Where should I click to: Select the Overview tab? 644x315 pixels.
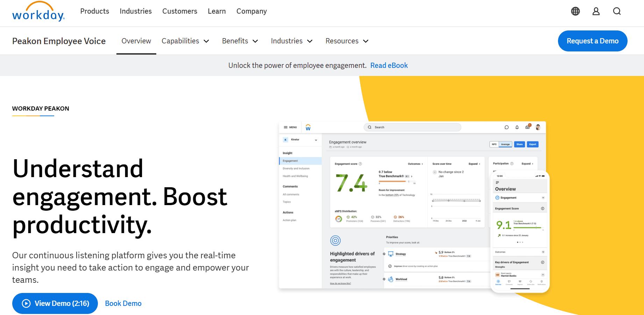point(136,41)
